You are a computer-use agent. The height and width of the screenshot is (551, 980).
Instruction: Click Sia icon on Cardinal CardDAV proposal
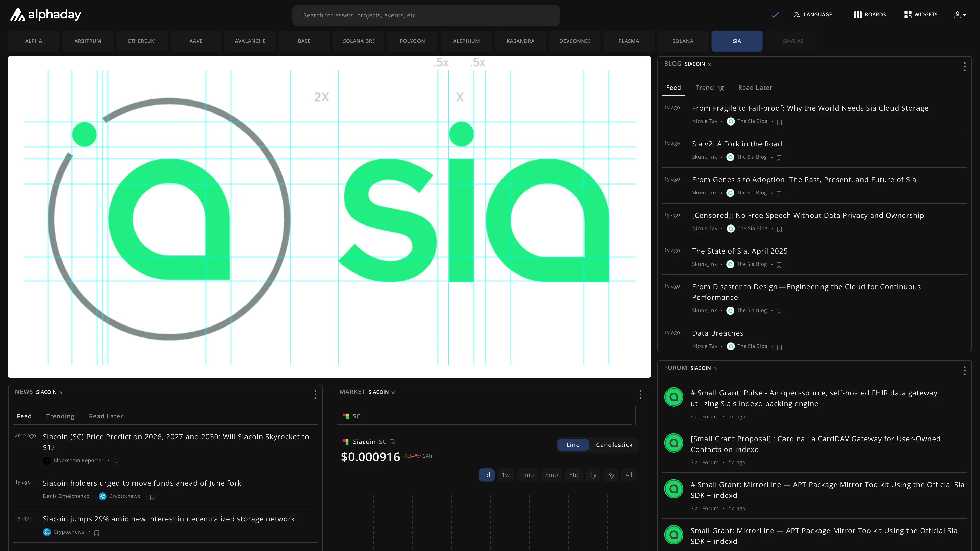point(674,443)
